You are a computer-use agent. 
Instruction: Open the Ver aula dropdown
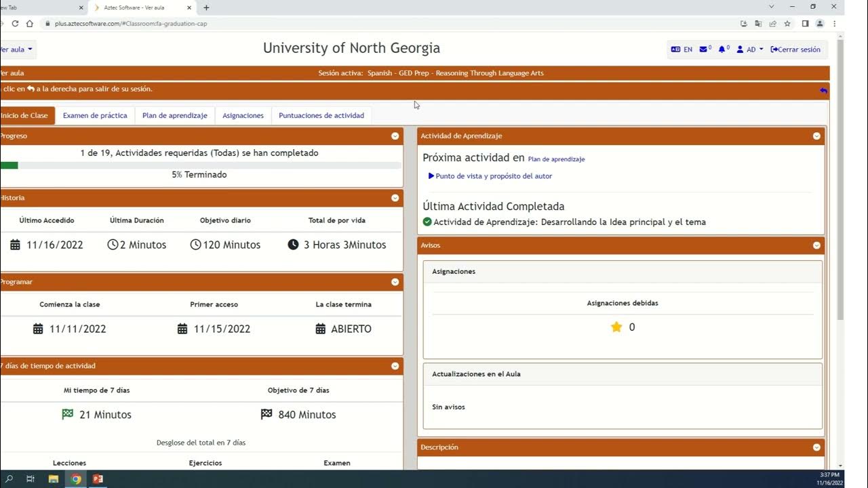click(15, 49)
